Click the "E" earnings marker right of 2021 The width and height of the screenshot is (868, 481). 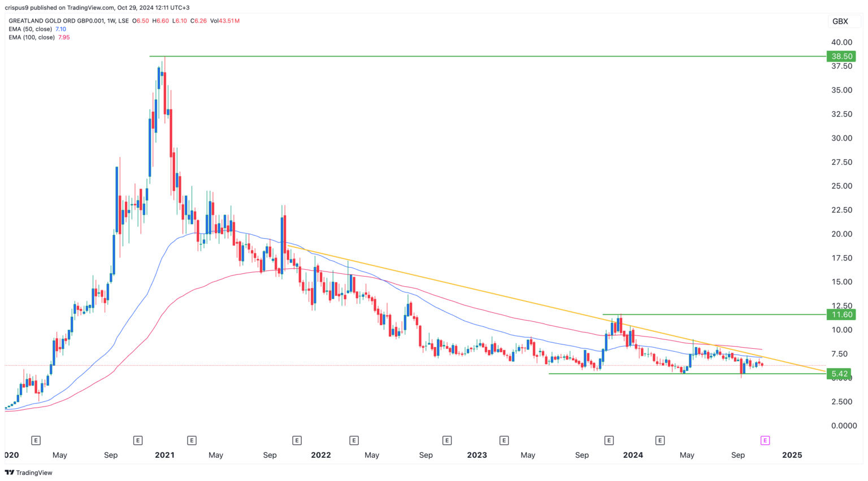(x=192, y=440)
